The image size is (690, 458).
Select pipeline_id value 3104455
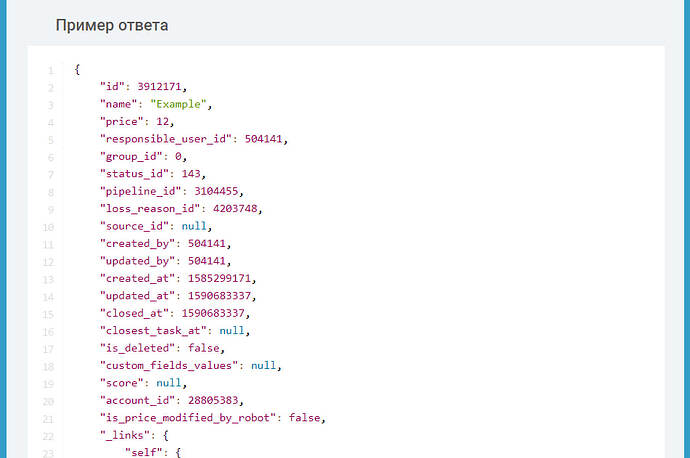(x=216, y=191)
